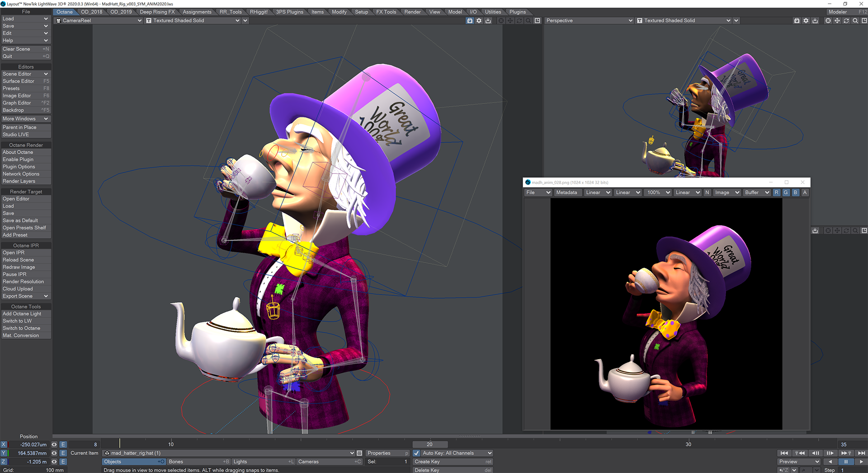Maximize the Perspective viewport with layout icon

[x=864, y=20]
